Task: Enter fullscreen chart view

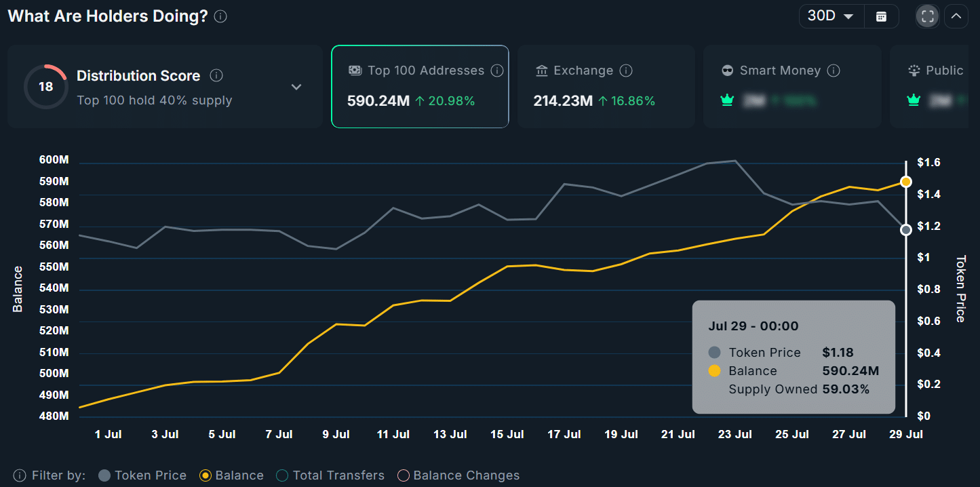Action: click(927, 16)
